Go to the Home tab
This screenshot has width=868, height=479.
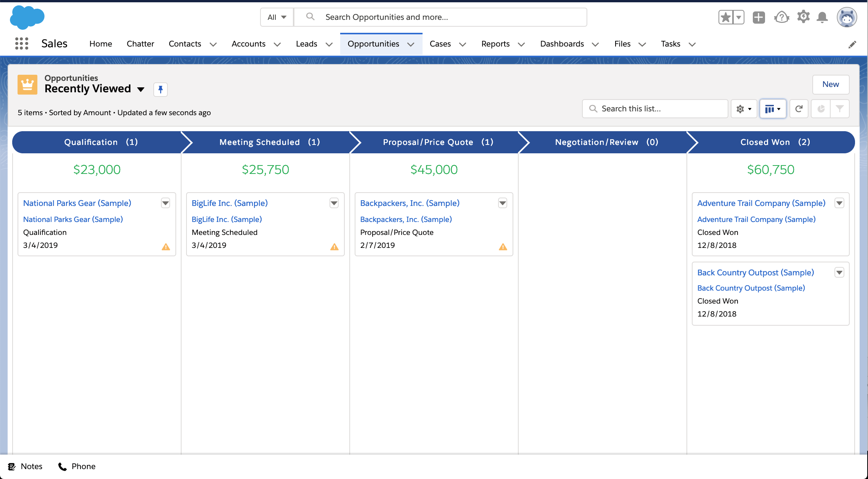pyautogui.click(x=101, y=44)
